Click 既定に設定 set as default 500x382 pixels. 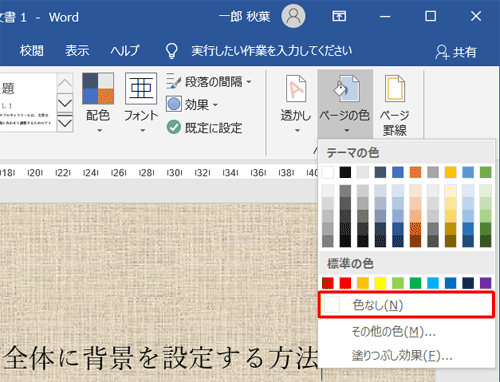204,127
